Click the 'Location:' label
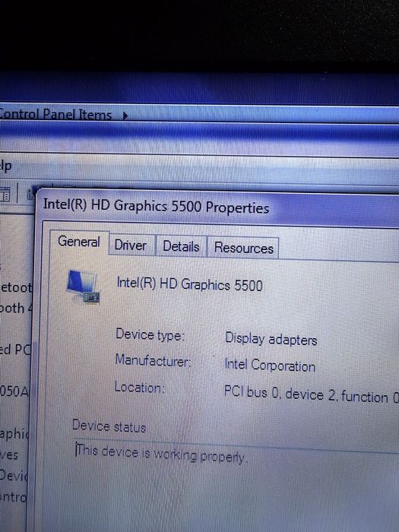The width and height of the screenshot is (399, 532). point(139,387)
